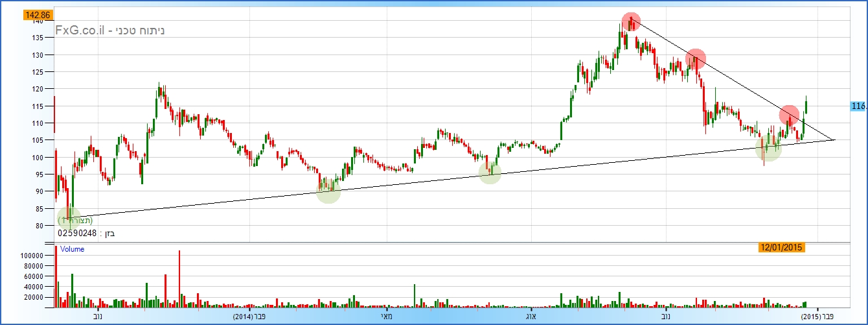Click the 115 price axis value

tap(38, 106)
